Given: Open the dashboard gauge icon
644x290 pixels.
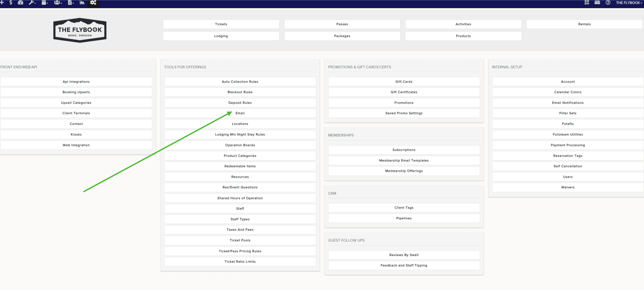Looking at the screenshot, I should pos(21,3).
